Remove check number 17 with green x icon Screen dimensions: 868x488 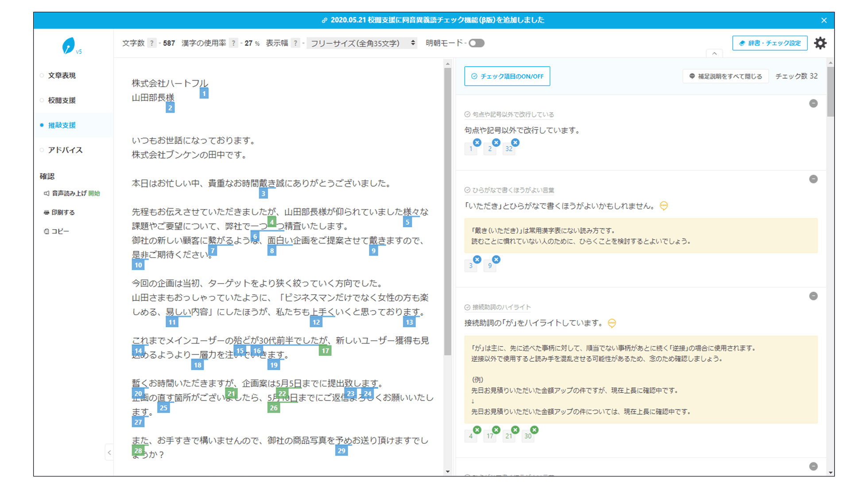(x=496, y=430)
